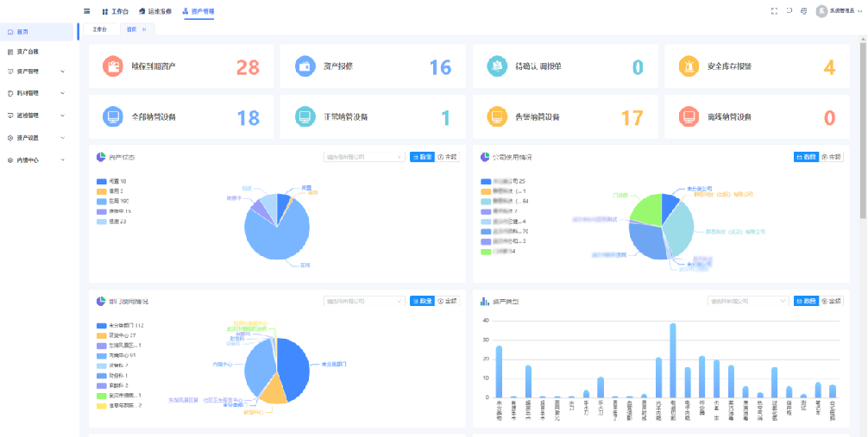Select the 工作台 page tab
868x437 pixels.
click(99, 29)
